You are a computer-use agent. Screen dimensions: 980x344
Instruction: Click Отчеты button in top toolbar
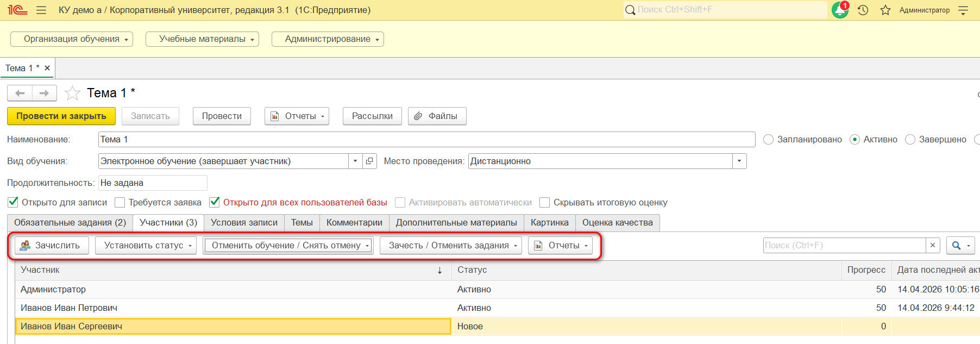297,116
